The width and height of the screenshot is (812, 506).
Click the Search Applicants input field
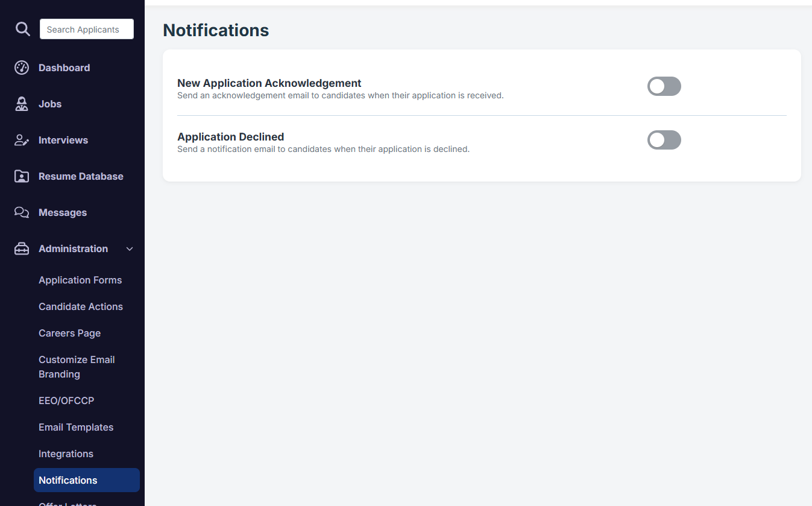coord(87,29)
